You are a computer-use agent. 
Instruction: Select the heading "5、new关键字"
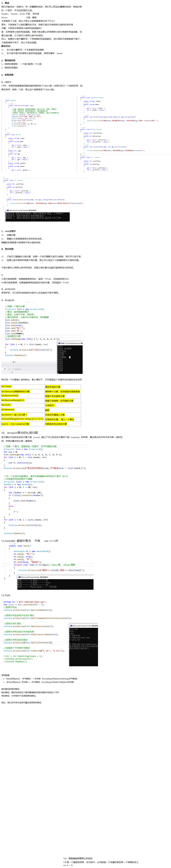[8, 231]
